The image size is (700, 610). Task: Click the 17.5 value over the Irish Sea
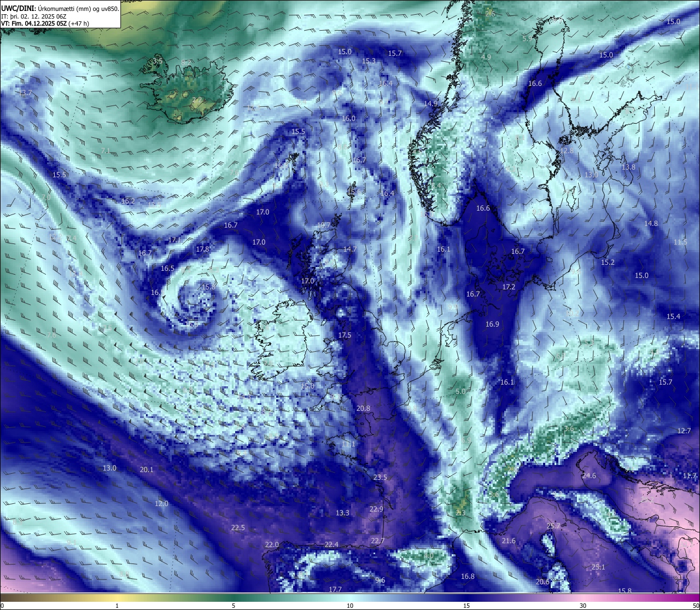(x=345, y=335)
